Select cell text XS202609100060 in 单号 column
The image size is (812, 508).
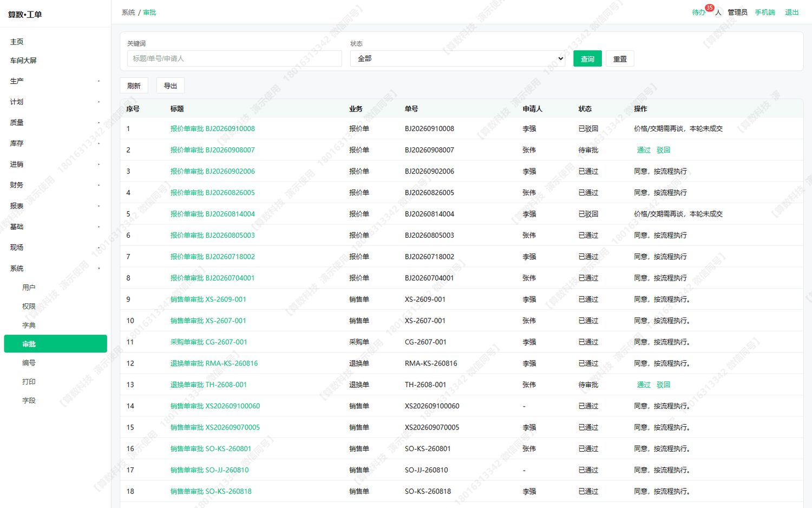[432, 406]
